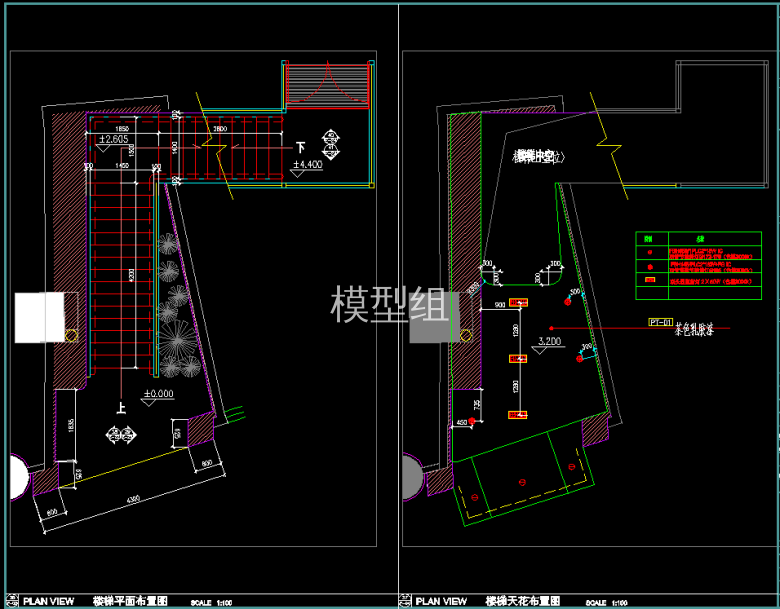Select the 上 stair direction label

pos(120,408)
